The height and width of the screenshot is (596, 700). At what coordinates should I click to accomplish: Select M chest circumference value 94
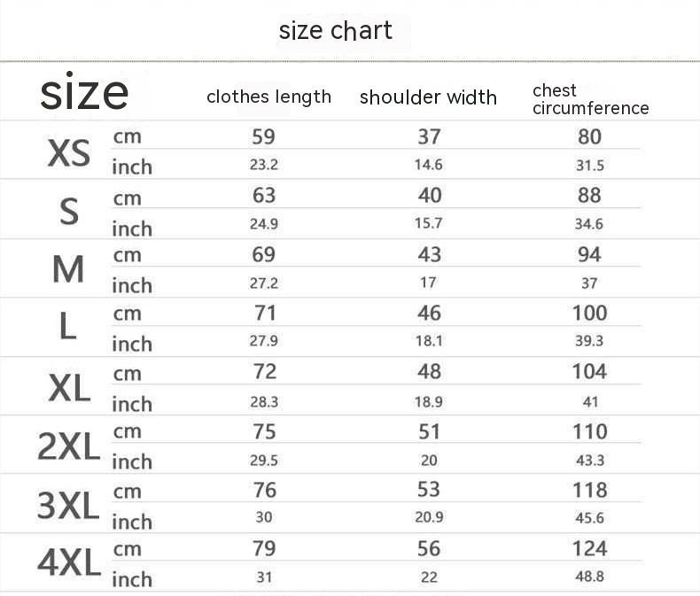[589, 254]
